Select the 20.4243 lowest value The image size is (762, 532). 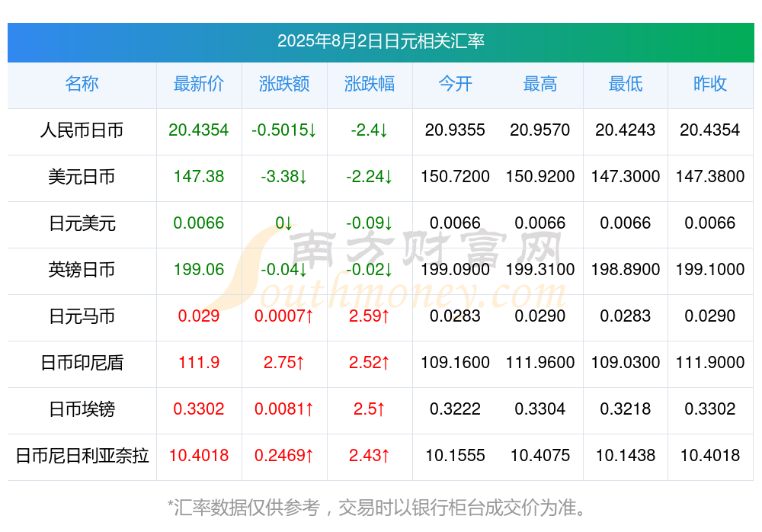pos(626,130)
